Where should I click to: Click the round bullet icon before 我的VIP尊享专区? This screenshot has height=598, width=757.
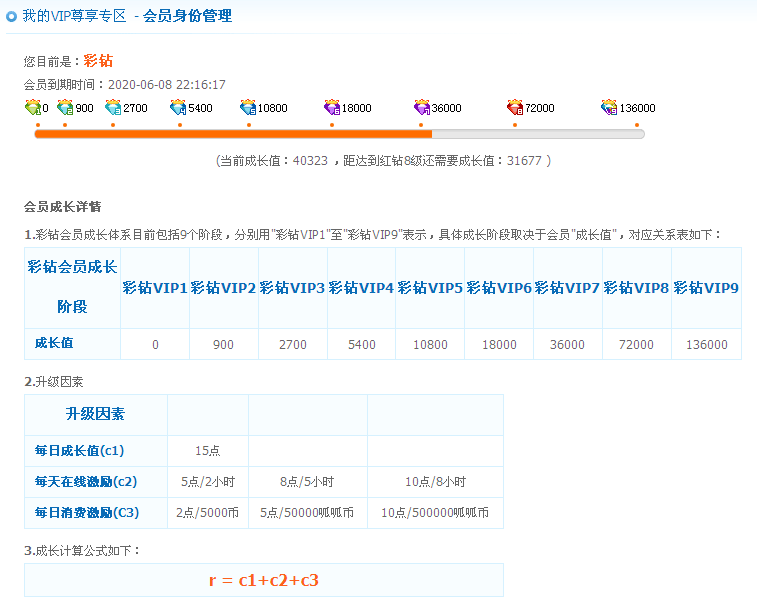pyautogui.click(x=12, y=16)
